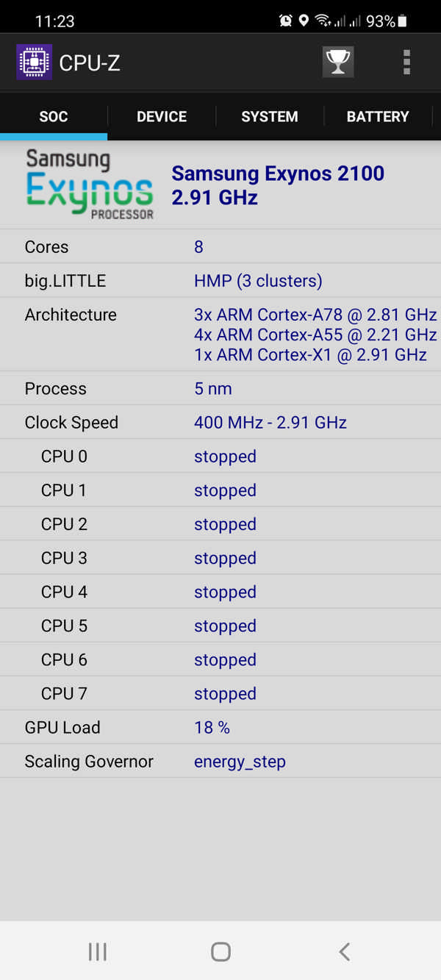Tap the GPU Load 18% value

pos(212,727)
